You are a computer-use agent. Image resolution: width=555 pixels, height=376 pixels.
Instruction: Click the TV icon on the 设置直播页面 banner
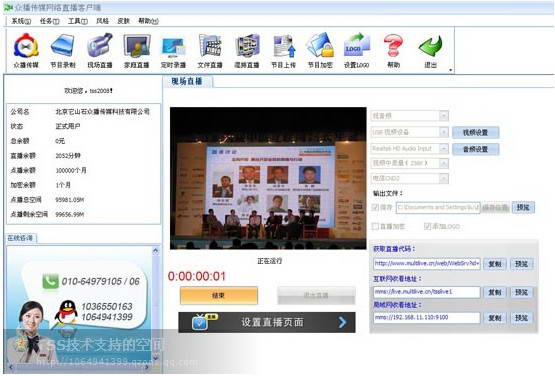(200, 323)
